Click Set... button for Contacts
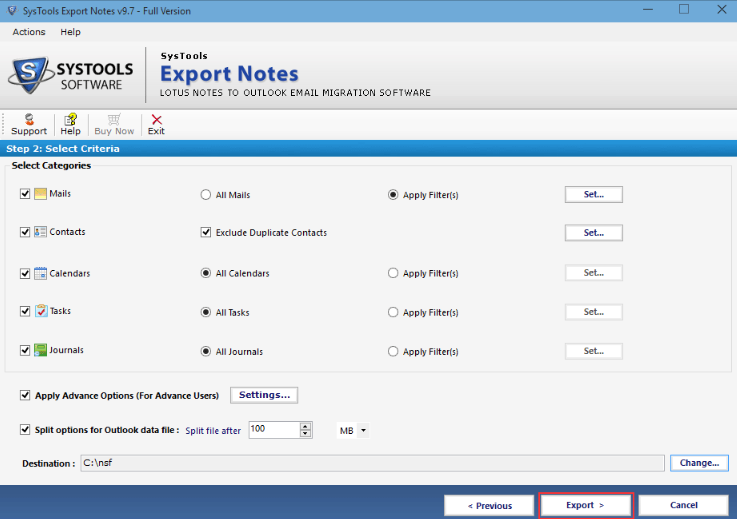Viewport: 737px width, 519px height. (594, 233)
